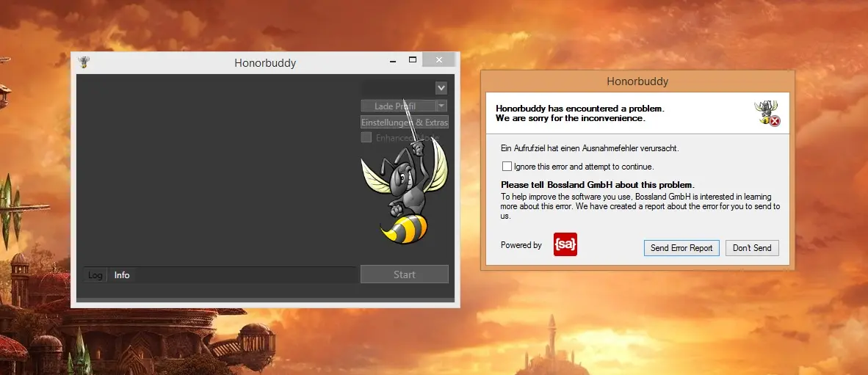The image size is (868, 375).
Task: Click the Don't Send button
Action: 752,248
